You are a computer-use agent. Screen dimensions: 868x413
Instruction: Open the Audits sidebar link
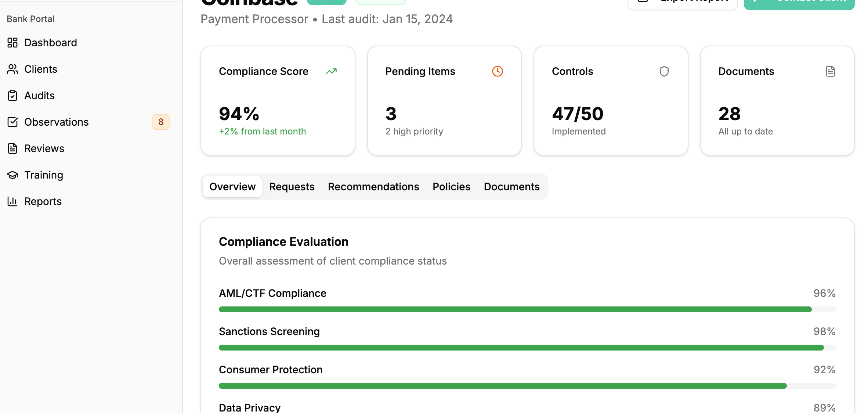tap(39, 96)
